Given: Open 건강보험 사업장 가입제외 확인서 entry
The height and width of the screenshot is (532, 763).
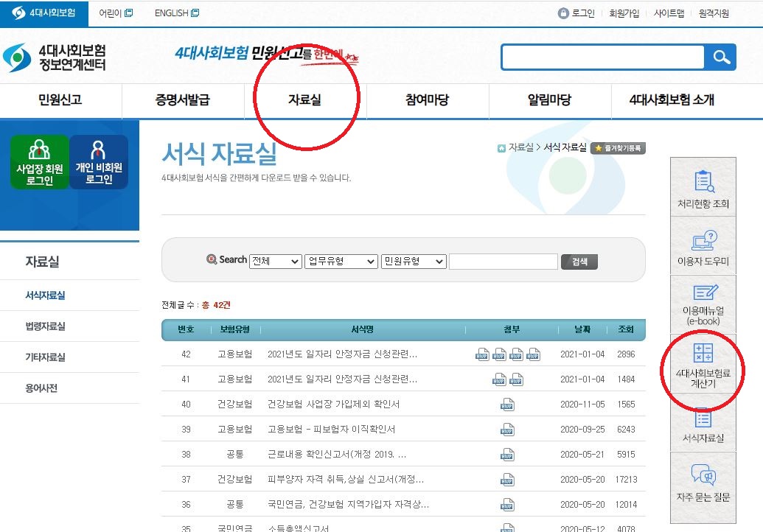Looking at the screenshot, I should [333, 404].
